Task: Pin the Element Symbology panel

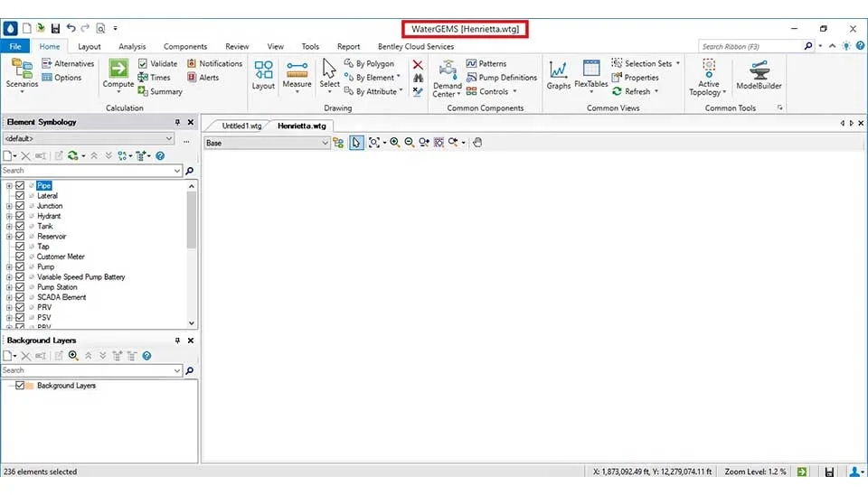Action: 177,122
